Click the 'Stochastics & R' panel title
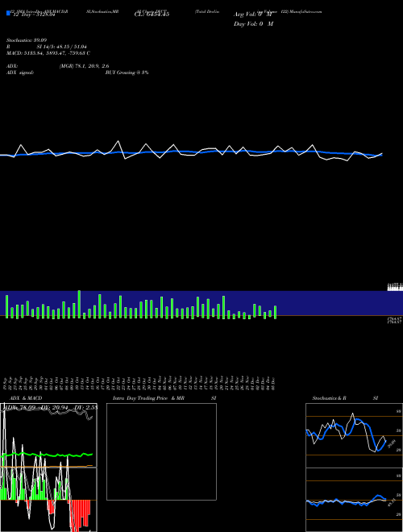This screenshot has width=403, height=532. pos(329,398)
